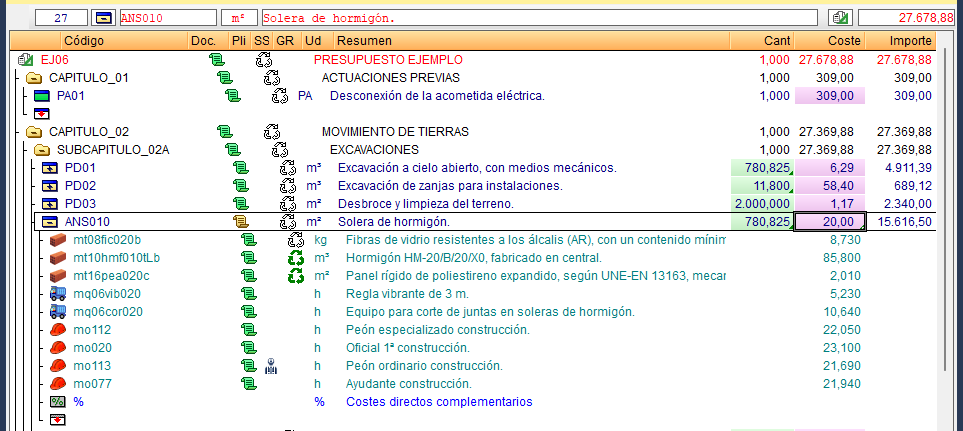
Task: Click the CAPITULO_01 folder icon
Action: (x=34, y=78)
